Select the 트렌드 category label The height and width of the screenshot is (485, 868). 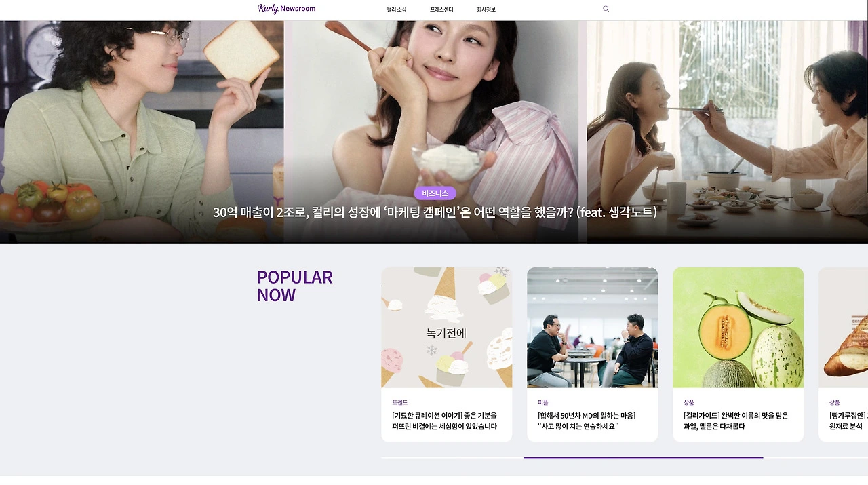pyautogui.click(x=399, y=402)
